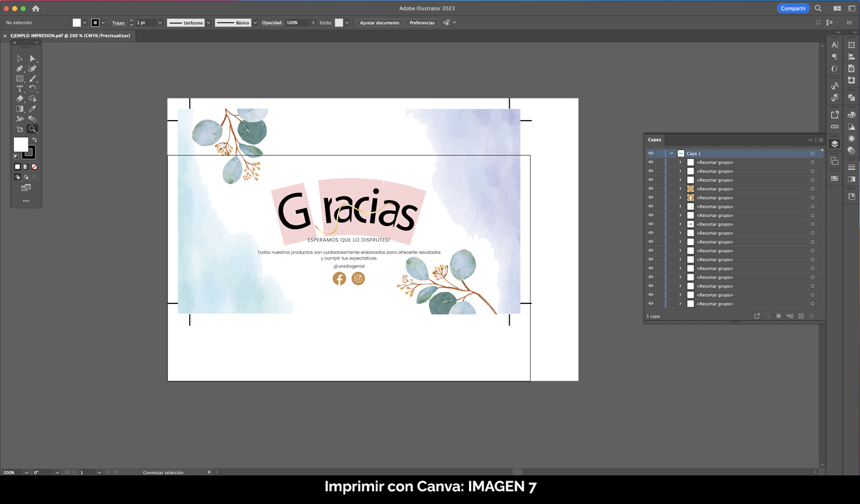Toggle visibility of the Facebook icon layer
Image resolution: width=860 pixels, height=504 pixels.
click(651, 197)
